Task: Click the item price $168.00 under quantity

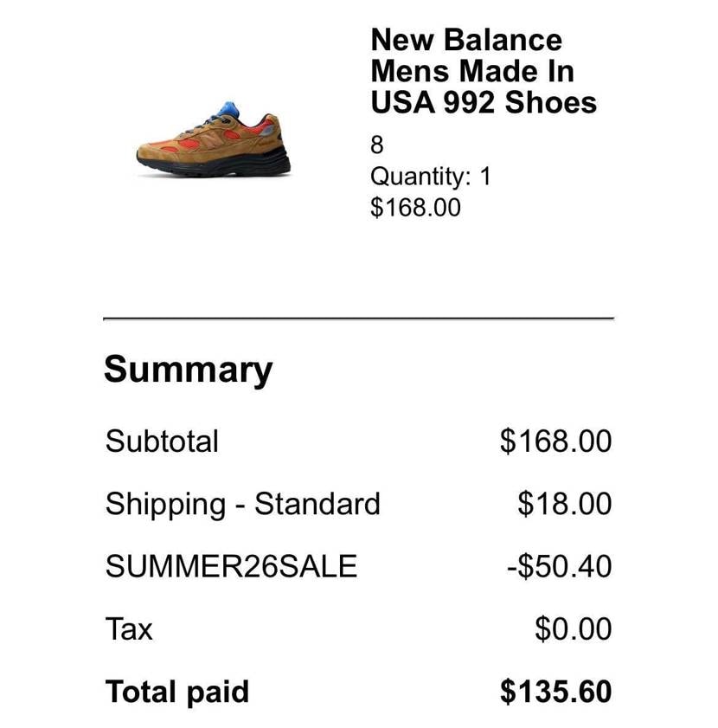Action: pos(415,207)
